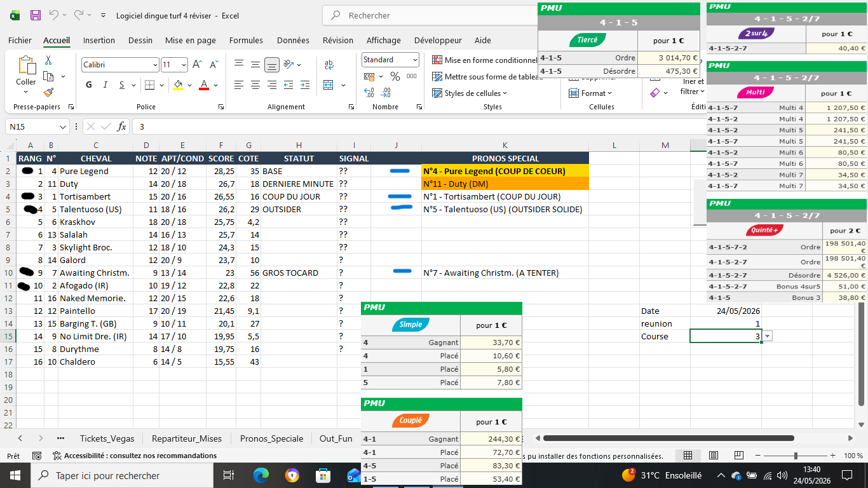The height and width of the screenshot is (488, 868).
Task: Click the Windows taskbar search field
Action: (x=123, y=475)
